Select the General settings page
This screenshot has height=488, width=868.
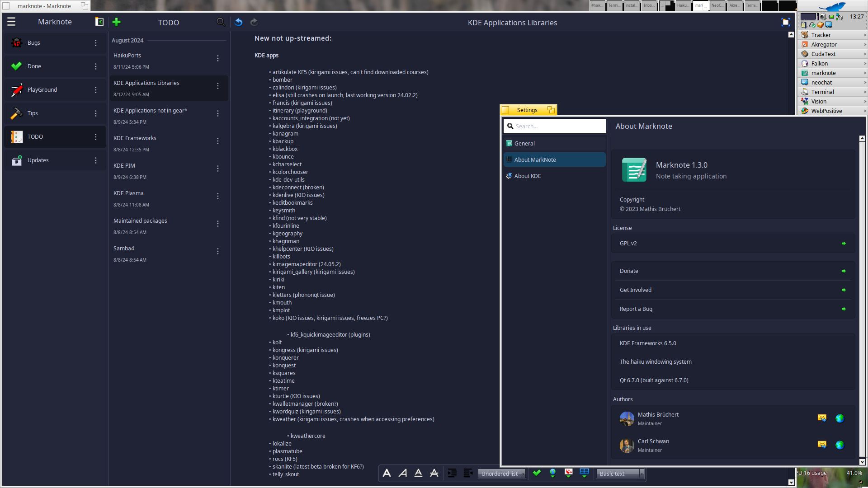tap(554, 143)
